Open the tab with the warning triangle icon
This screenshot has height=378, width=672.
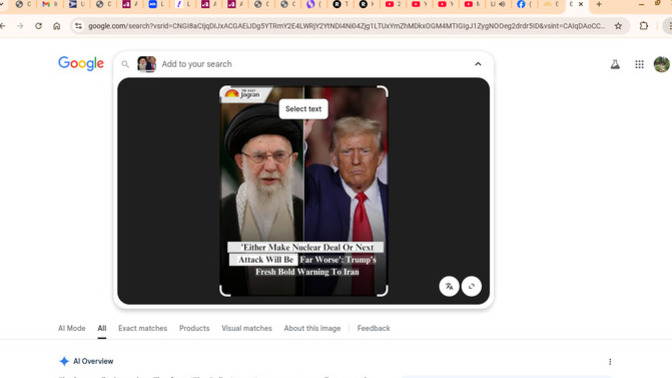click(x=551, y=4)
